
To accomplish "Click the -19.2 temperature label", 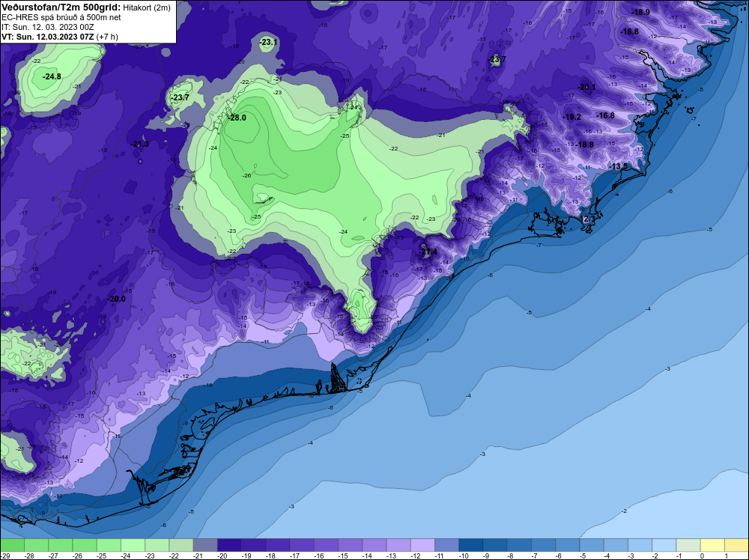I will point(572,117).
